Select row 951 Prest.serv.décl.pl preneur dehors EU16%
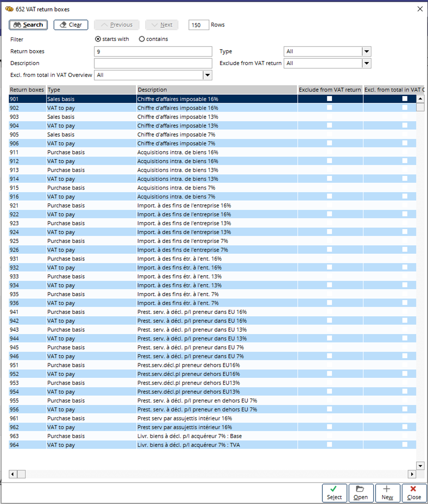Image resolution: width=428 pixels, height=504 pixels. tap(213, 365)
